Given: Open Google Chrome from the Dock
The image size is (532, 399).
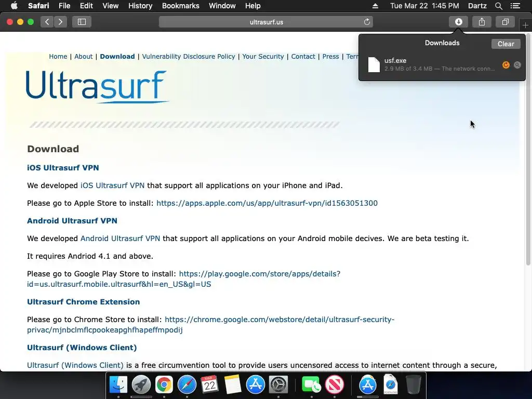Looking at the screenshot, I should click(164, 385).
